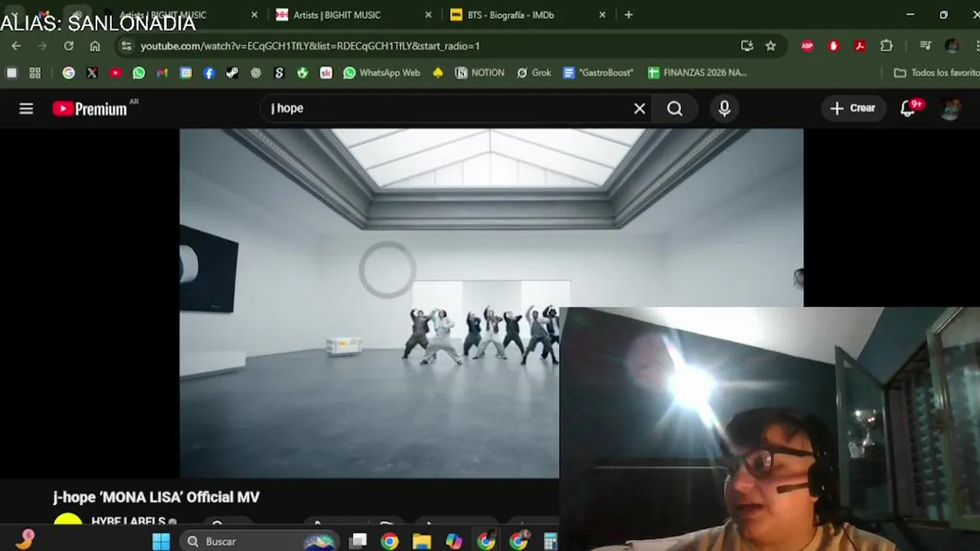Screen dimensions: 980x551
Task: Open the browser home page button
Action: point(95,46)
